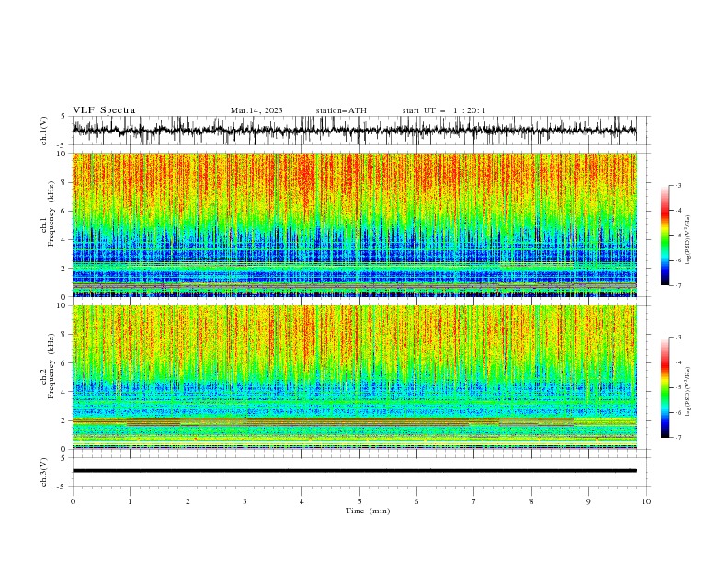Click the ch.1 Frequency (kHz) axis label
Viewport: 728px width, 563px height.
48,213
